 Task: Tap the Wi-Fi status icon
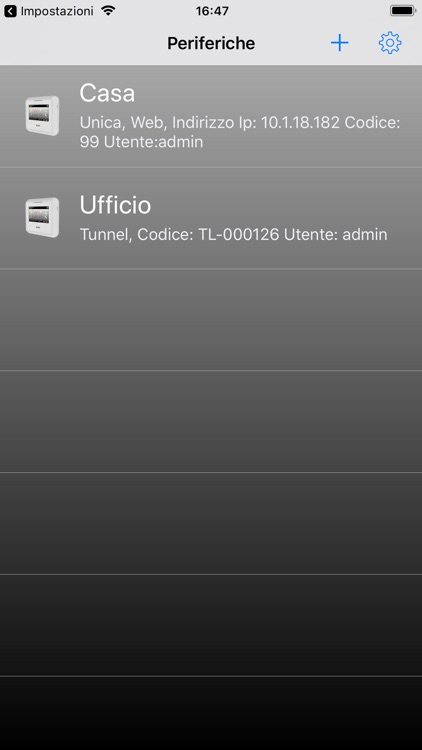click(109, 11)
